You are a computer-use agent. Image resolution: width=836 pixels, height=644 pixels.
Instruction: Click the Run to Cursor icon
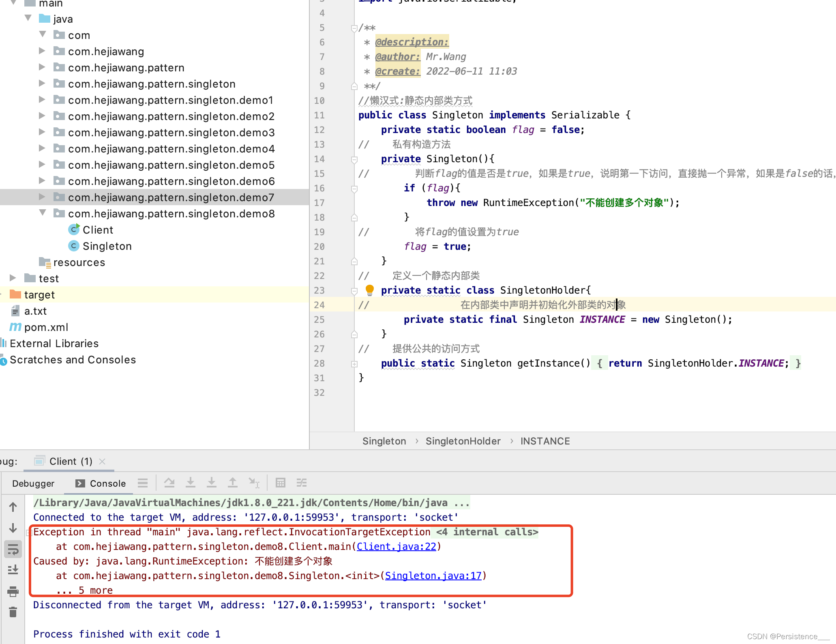[254, 483]
